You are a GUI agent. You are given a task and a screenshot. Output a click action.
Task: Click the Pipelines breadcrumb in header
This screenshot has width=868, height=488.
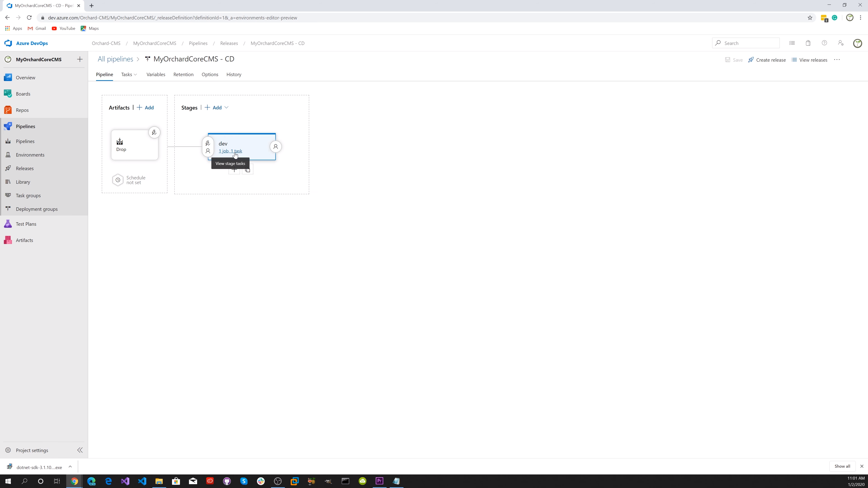[198, 43]
